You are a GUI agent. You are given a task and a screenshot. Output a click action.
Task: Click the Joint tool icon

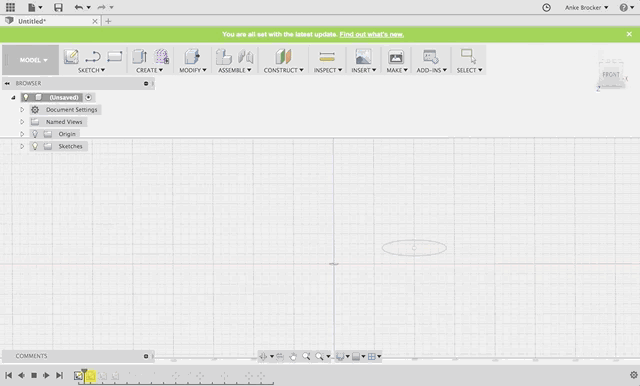coord(246,56)
